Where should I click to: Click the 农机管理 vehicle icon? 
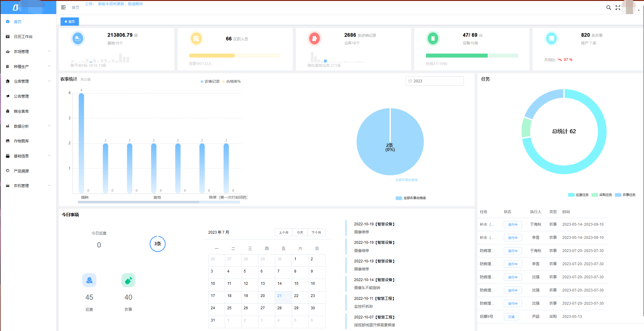click(8, 186)
